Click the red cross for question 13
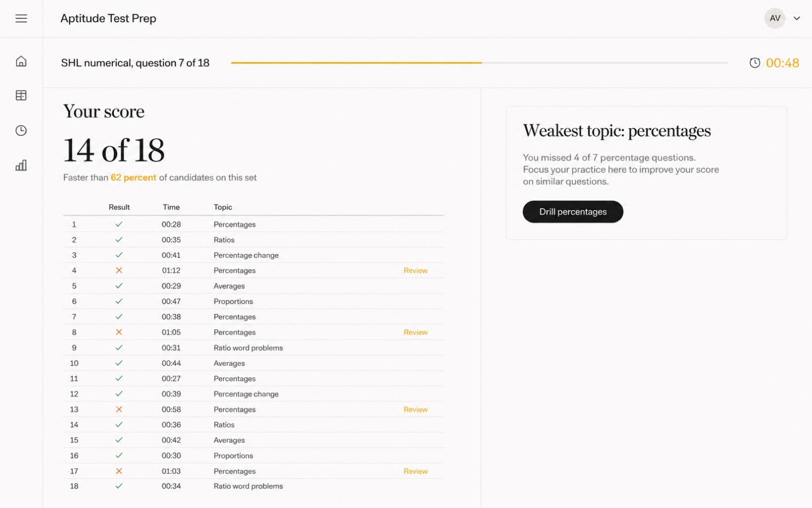The height and width of the screenshot is (508, 812). pos(119,409)
